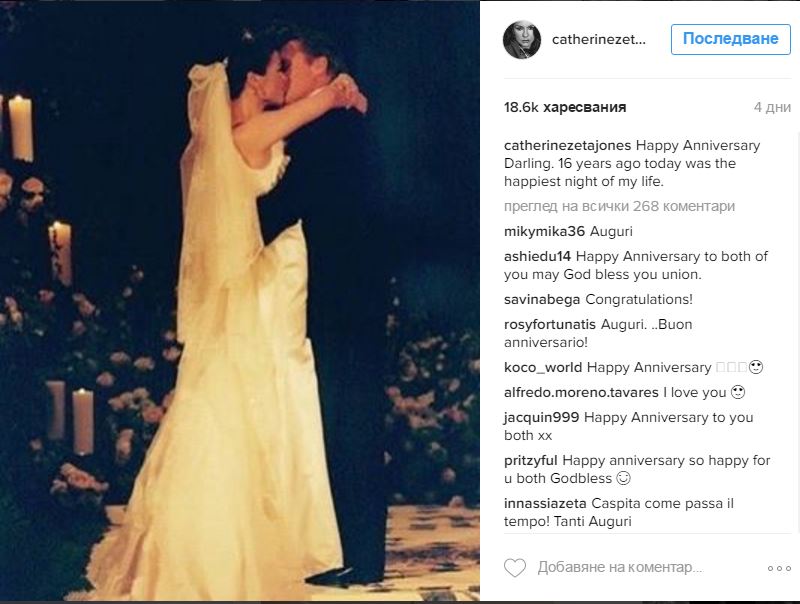800x604 pixels.
Task: Select catherinezetajones username in caption
Action: (x=567, y=145)
